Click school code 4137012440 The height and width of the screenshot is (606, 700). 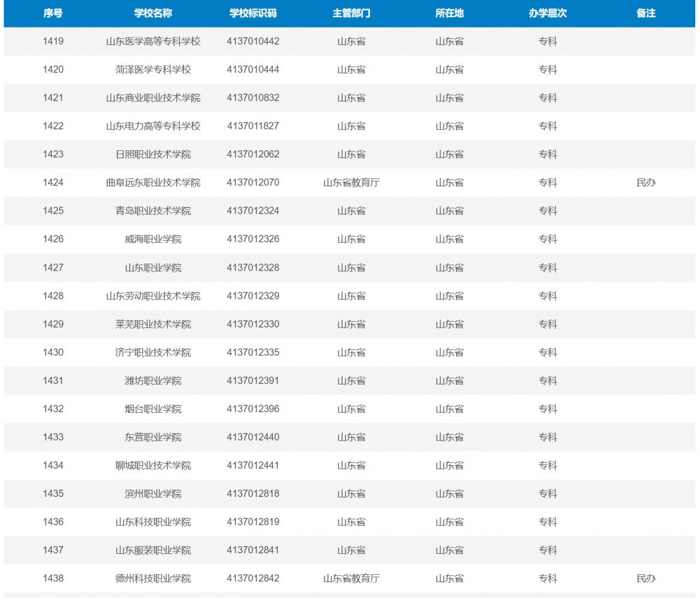(x=253, y=437)
